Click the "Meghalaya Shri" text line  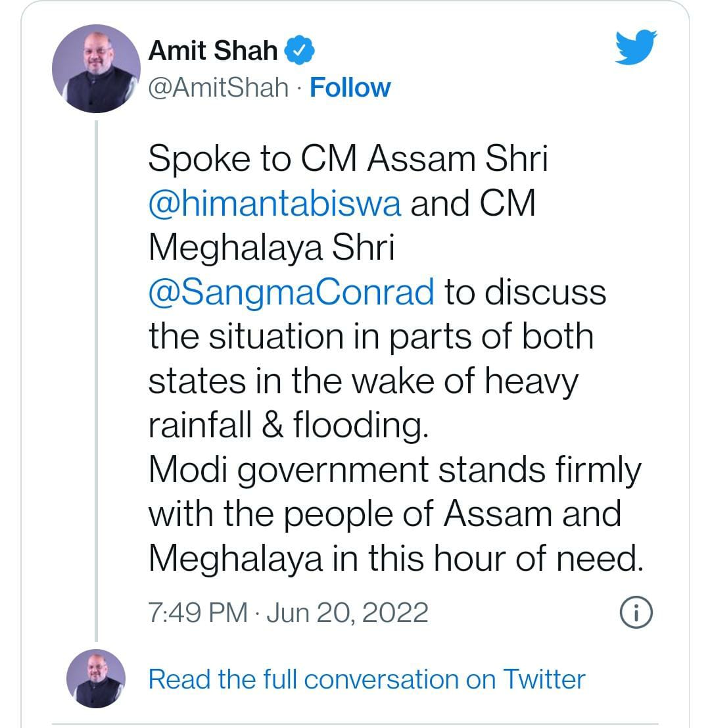pyautogui.click(x=271, y=248)
